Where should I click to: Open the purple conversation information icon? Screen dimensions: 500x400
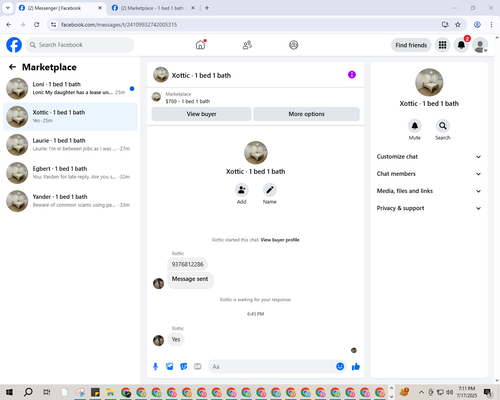pos(352,75)
